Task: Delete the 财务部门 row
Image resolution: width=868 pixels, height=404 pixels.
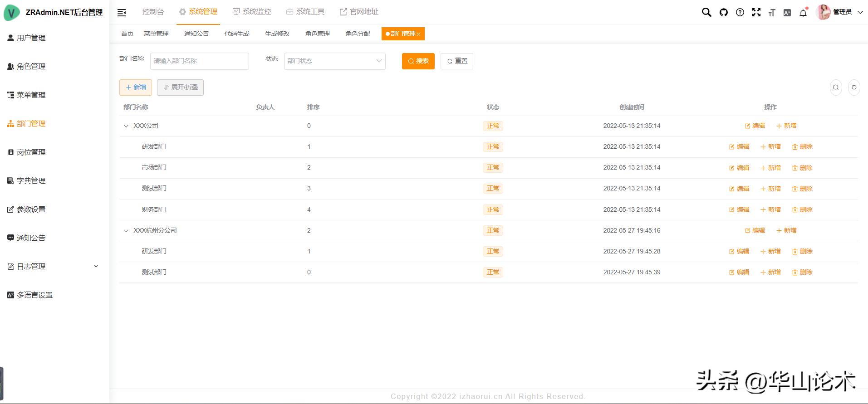Action: coord(802,210)
